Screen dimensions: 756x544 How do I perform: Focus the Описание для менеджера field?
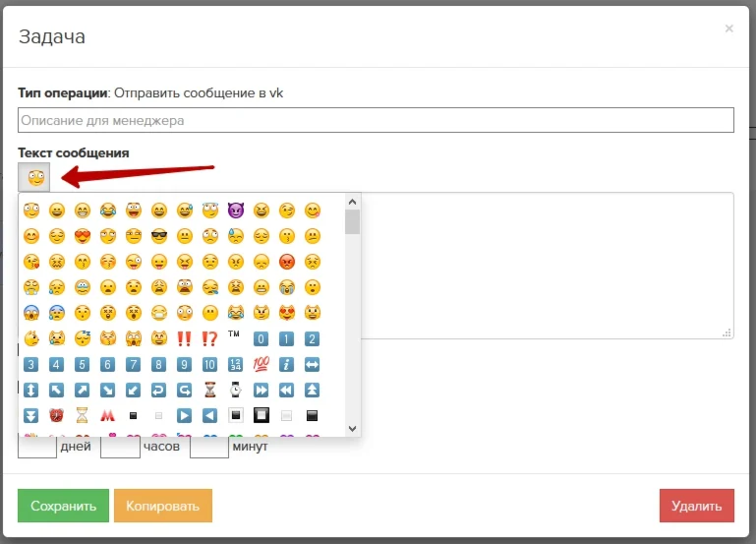point(377,120)
